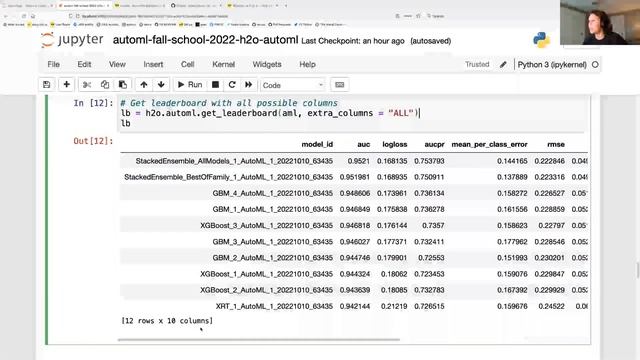Click the Out[12] output prompt
Image resolution: width=640 pixels, height=360 pixels.
tap(93, 141)
